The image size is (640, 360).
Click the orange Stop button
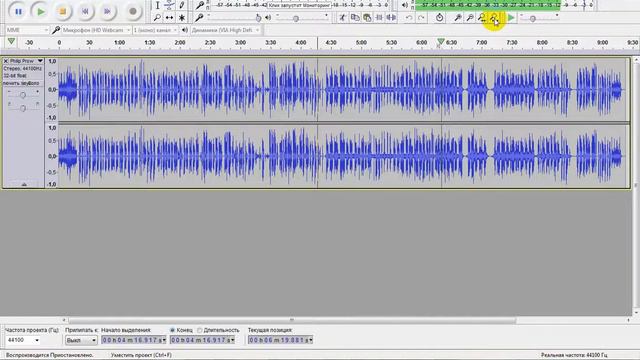(62, 11)
